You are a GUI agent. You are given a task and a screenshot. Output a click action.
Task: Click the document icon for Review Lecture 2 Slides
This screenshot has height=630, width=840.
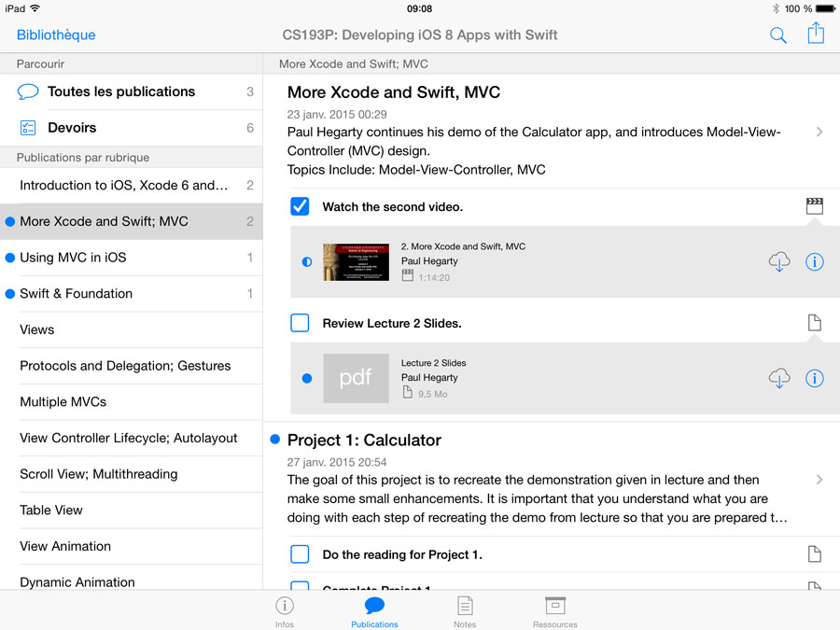click(814, 323)
